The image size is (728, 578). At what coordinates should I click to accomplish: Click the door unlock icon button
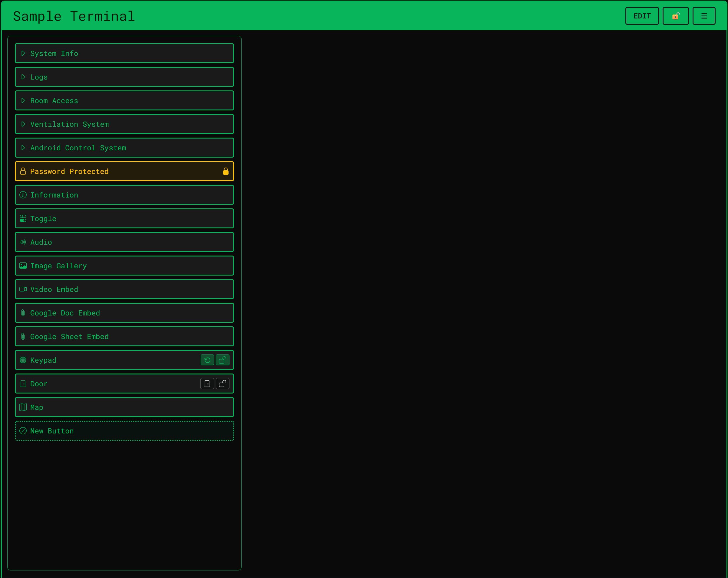point(222,384)
